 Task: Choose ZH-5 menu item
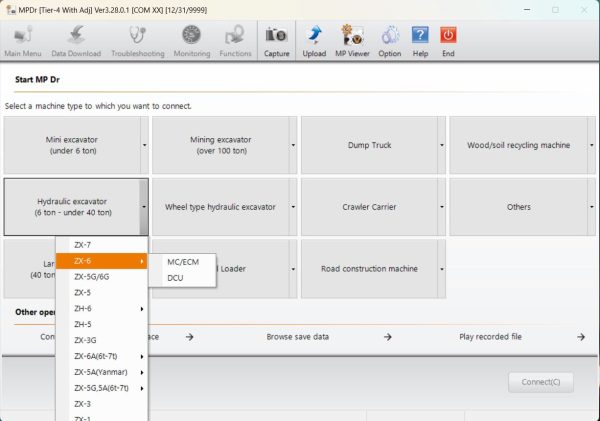point(102,325)
